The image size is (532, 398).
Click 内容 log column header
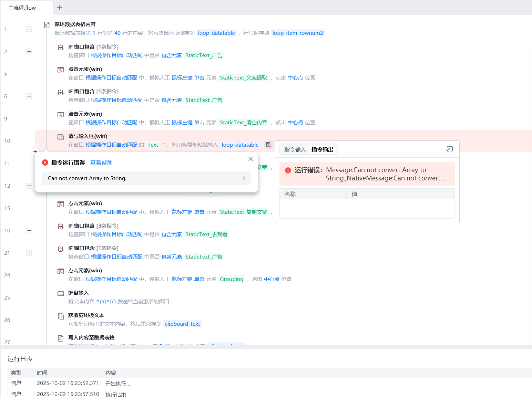click(x=317, y=373)
